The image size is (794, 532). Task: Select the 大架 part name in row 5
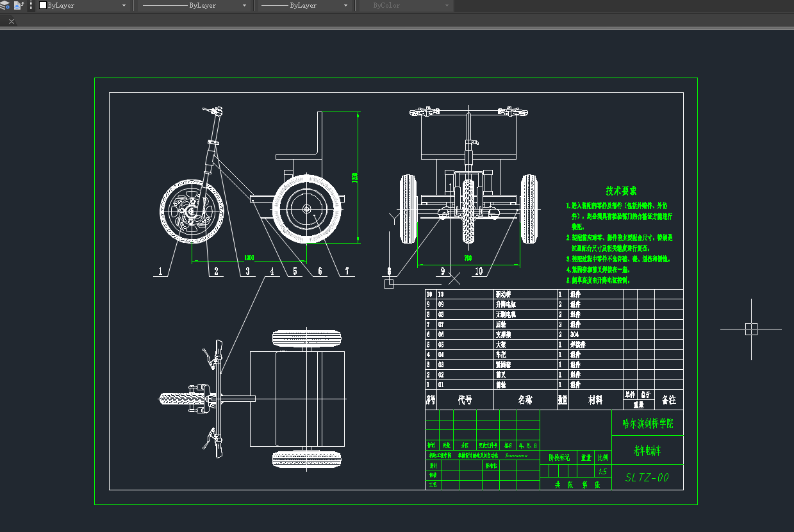coord(500,344)
